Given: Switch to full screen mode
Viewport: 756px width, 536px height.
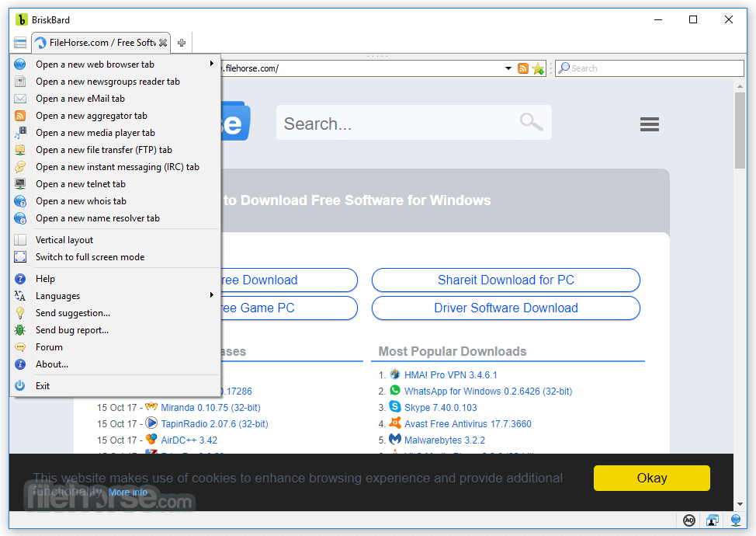Looking at the screenshot, I should (115, 257).
